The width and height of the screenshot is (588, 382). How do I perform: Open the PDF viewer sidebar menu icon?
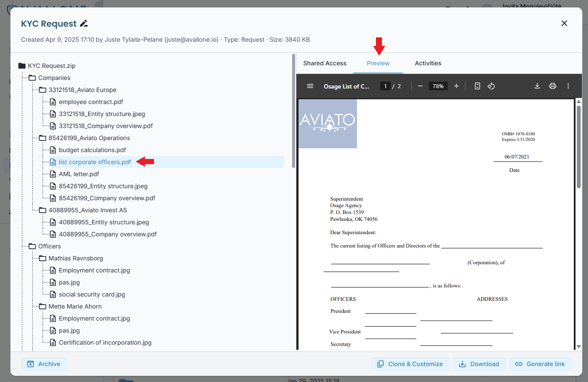(310, 86)
